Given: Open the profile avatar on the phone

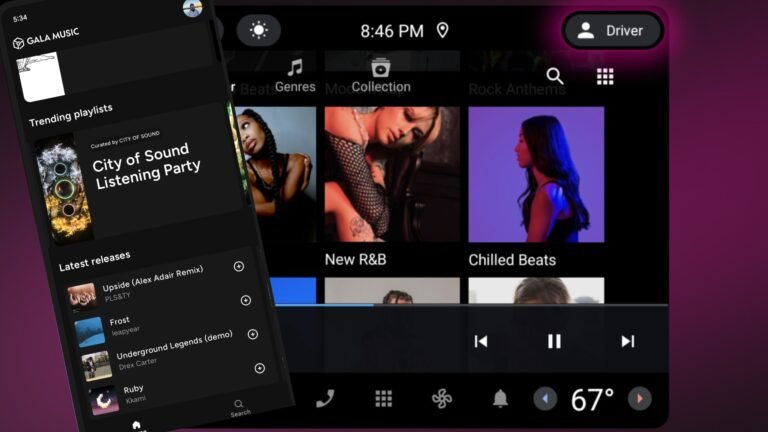Looking at the screenshot, I should (192, 7).
